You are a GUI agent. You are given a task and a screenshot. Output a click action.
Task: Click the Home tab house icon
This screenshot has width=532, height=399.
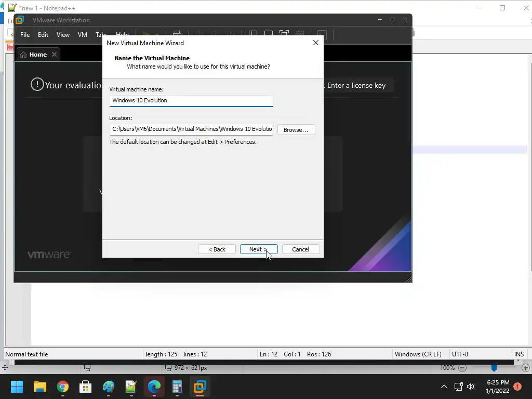23,55
